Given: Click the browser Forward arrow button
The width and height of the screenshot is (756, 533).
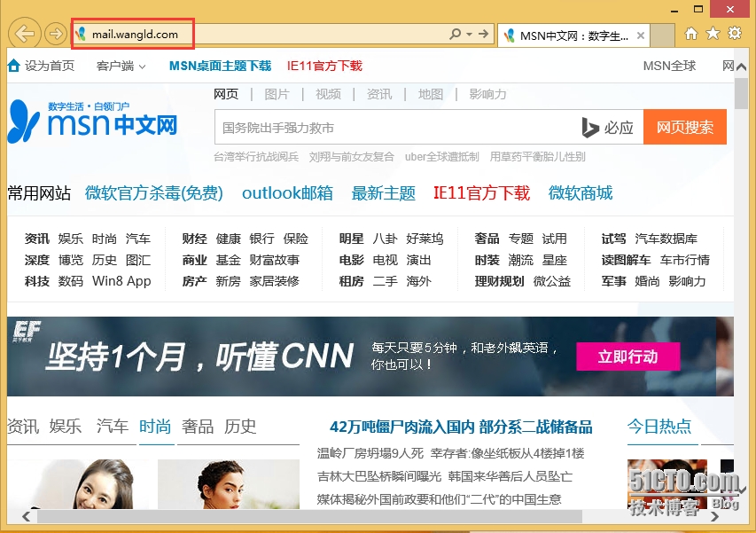Looking at the screenshot, I should pyautogui.click(x=56, y=34).
